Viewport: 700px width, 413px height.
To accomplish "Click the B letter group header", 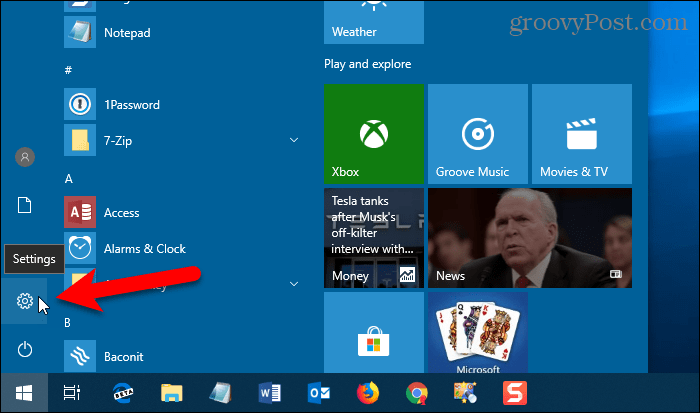I will [x=67, y=322].
